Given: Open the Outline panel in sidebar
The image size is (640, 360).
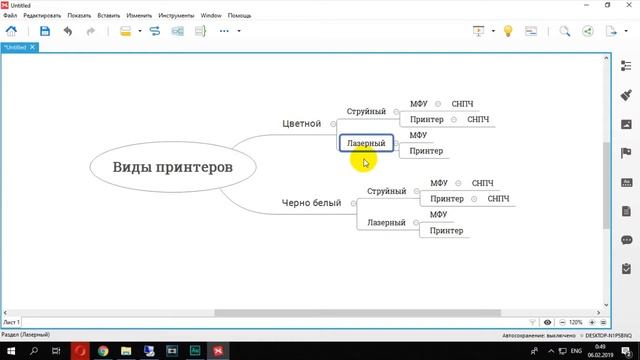Looking at the screenshot, I should coord(626,66).
